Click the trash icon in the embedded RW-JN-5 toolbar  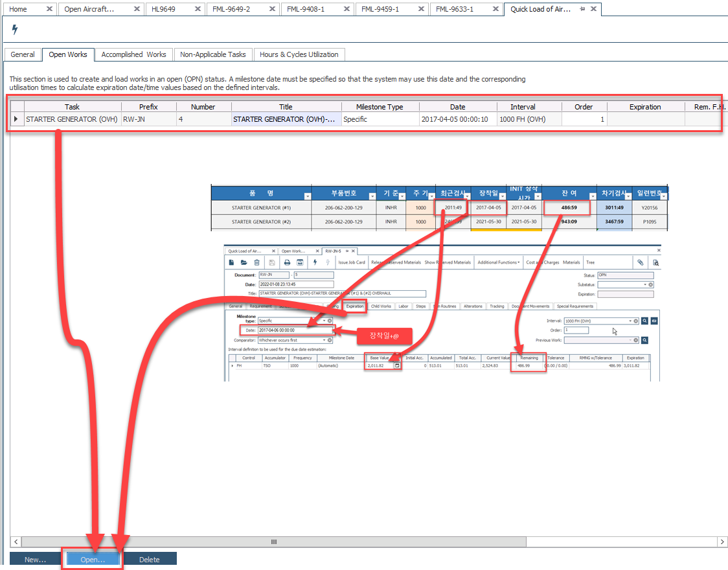tap(257, 262)
